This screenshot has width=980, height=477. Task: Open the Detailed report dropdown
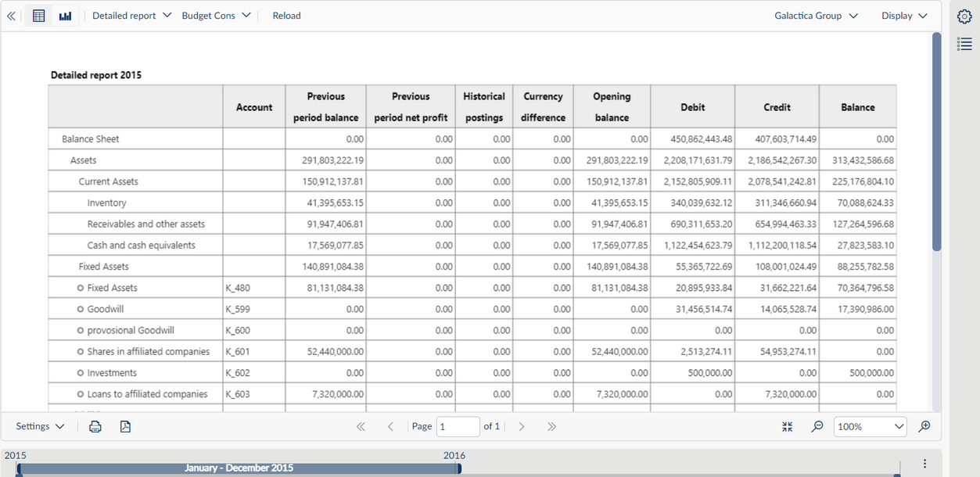click(131, 16)
